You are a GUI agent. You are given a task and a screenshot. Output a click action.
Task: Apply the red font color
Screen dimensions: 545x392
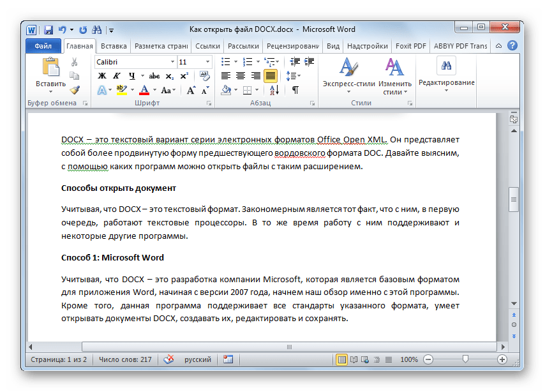pos(144,90)
